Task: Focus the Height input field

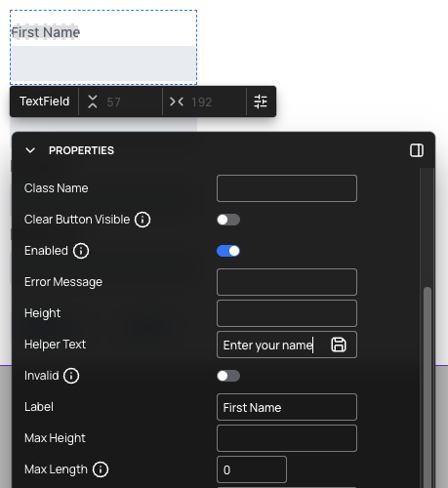Action: click(287, 313)
